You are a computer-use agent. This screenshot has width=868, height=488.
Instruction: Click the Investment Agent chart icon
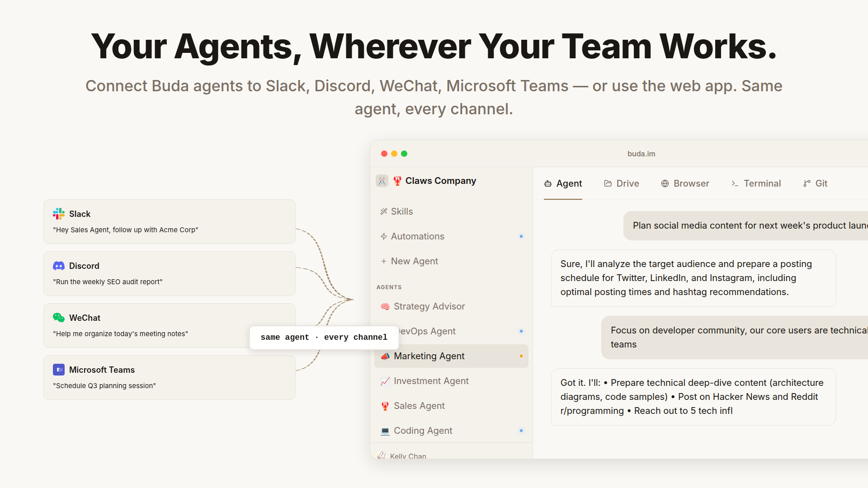[x=385, y=381]
